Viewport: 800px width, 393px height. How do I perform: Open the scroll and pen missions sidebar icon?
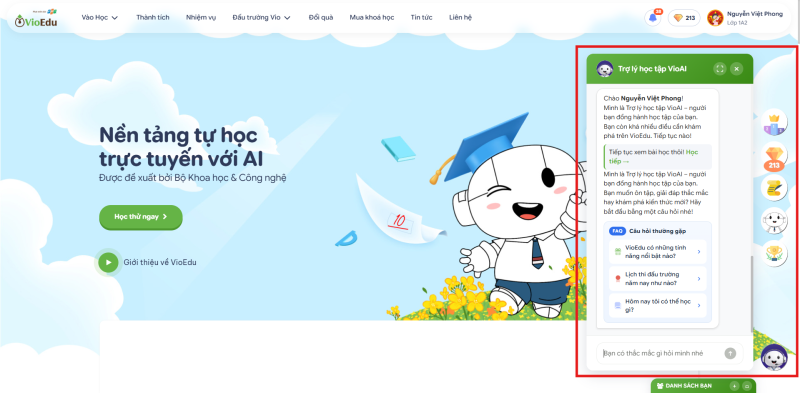click(774, 188)
